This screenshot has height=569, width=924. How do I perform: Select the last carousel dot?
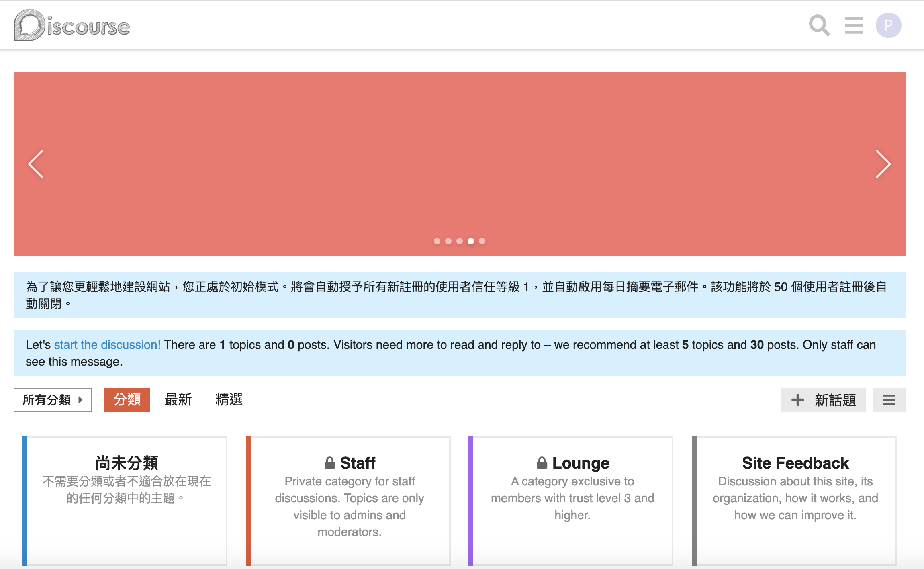(482, 241)
